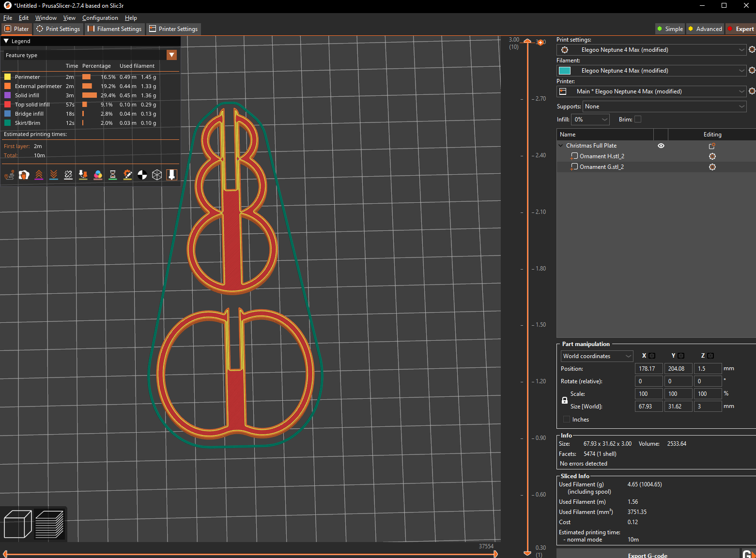Click the Plater tab button
Viewport: 756px width, 558px height.
point(17,29)
